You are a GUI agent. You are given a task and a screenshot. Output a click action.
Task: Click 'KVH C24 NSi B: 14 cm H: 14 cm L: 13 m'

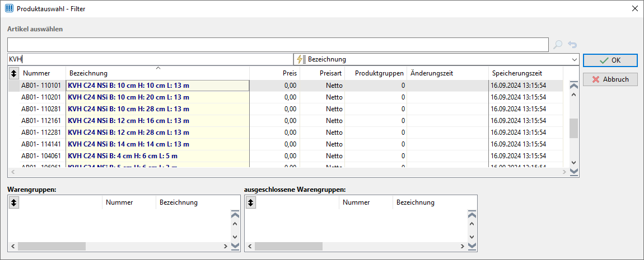(x=129, y=144)
